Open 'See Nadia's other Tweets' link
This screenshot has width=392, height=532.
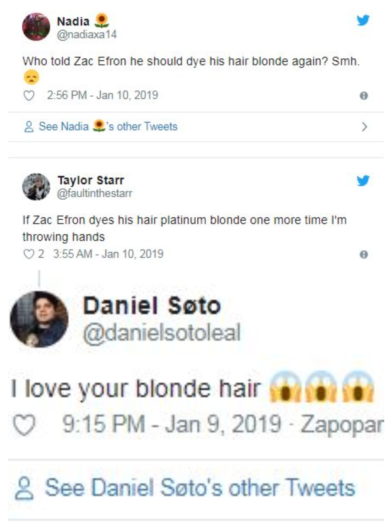[x=108, y=126]
